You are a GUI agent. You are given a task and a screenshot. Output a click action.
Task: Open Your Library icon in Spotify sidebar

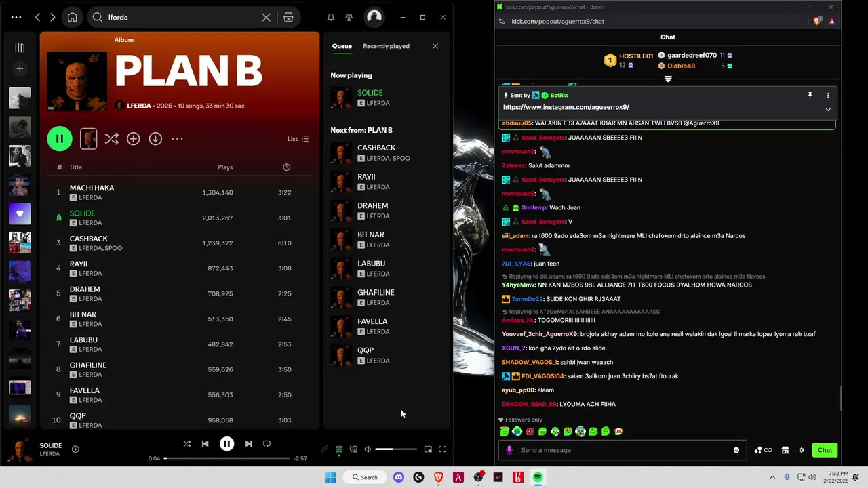pyautogui.click(x=20, y=47)
